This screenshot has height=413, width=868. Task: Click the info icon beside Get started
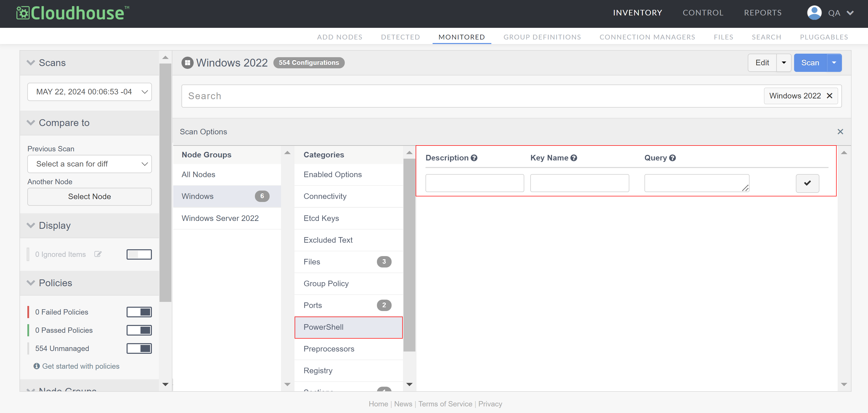(36, 366)
